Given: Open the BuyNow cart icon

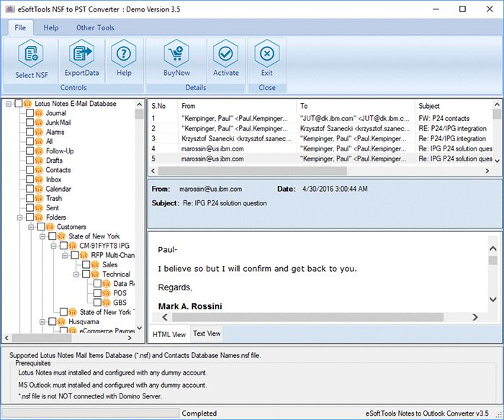Looking at the screenshot, I should (176, 53).
